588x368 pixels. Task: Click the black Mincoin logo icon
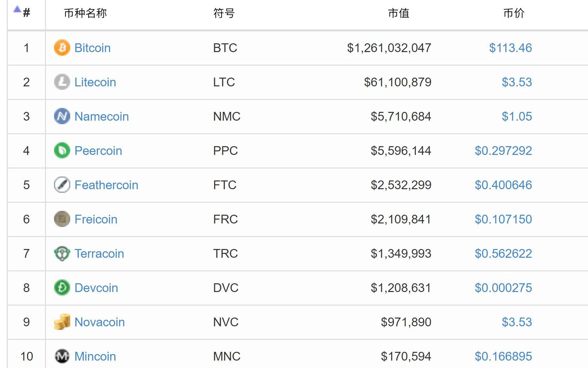[x=62, y=356]
